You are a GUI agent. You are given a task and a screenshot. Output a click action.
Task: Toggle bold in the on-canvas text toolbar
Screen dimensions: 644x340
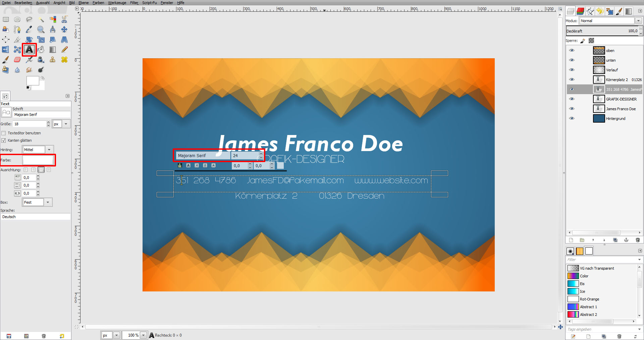point(189,165)
